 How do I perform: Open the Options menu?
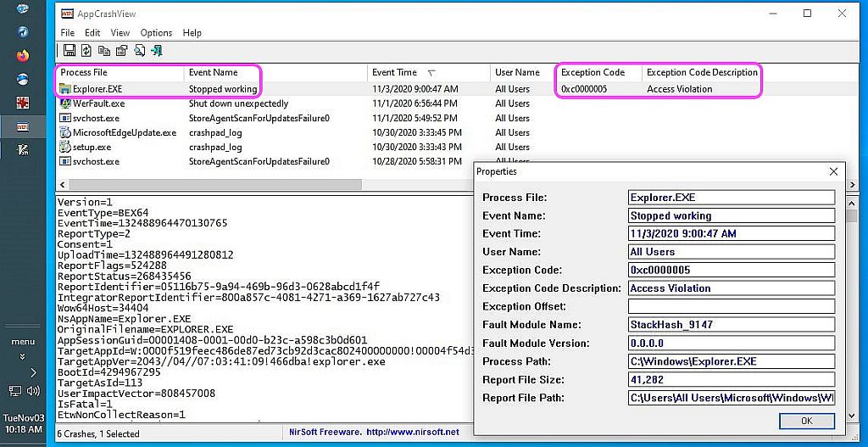156,33
